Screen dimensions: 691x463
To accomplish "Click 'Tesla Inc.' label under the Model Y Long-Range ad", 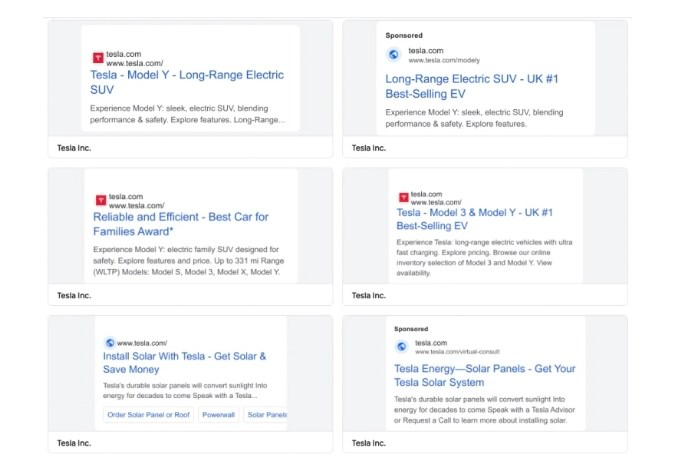I will (x=74, y=148).
